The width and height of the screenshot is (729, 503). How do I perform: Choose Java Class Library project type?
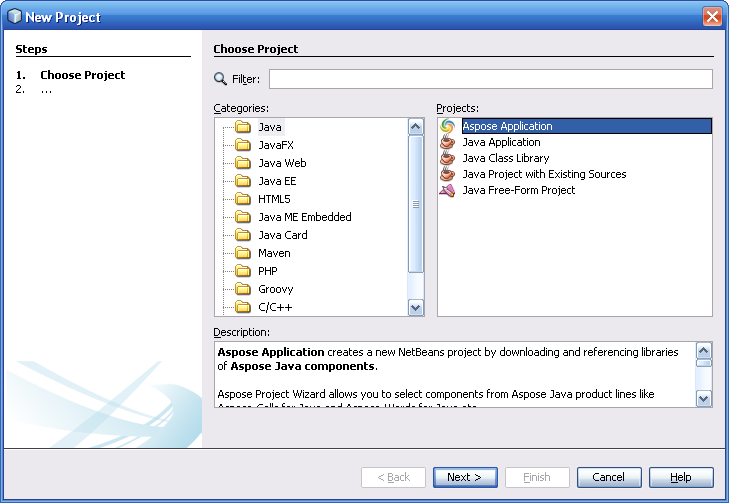click(506, 158)
